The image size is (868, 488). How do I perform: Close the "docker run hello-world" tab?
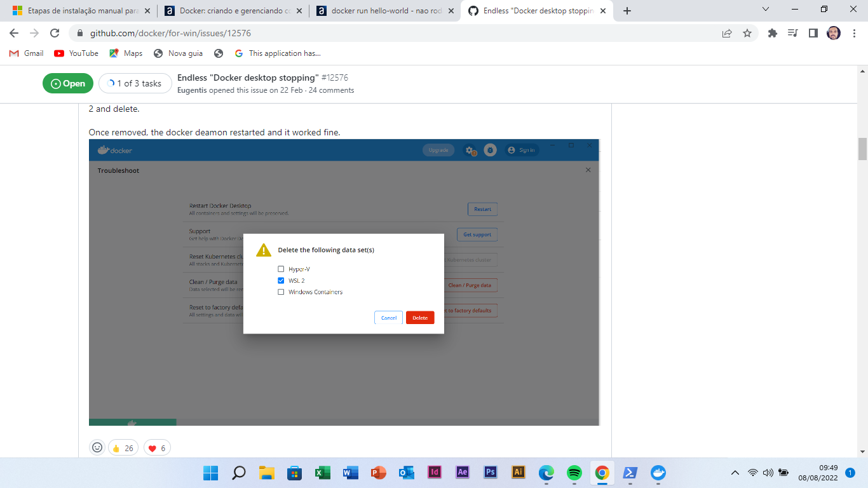click(x=451, y=11)
